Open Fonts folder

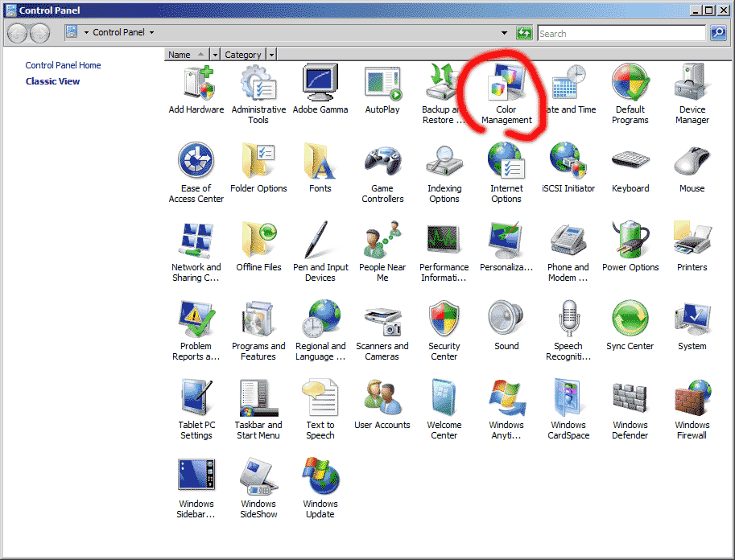(320, 168)
